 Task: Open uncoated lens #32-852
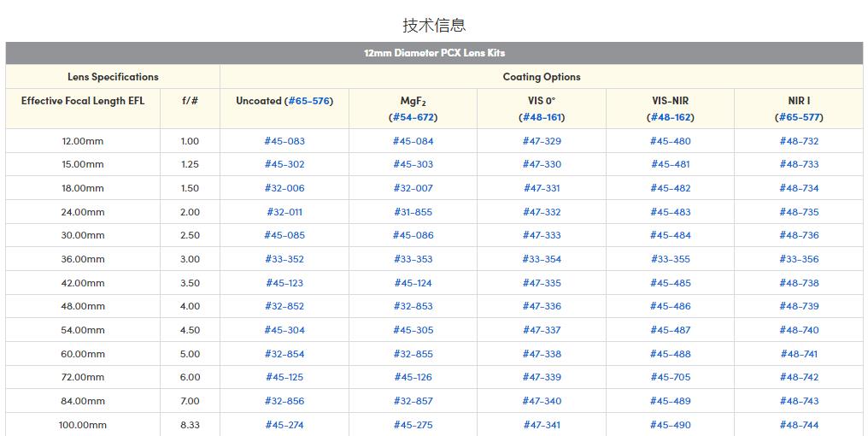[x=284, y=306]
